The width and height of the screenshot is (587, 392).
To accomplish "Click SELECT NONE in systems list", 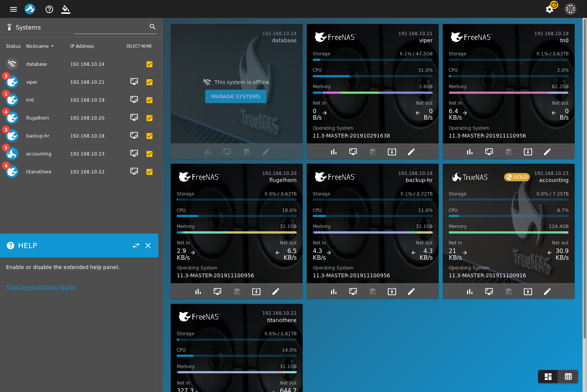I will (139, 46).
